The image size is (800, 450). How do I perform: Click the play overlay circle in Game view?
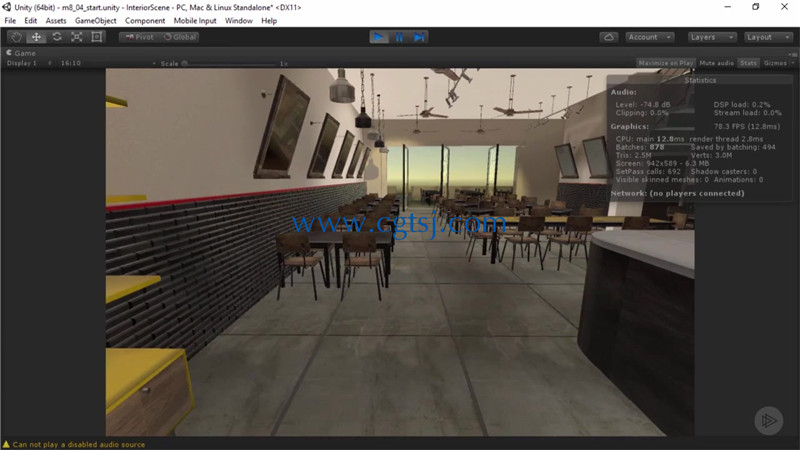(768, 420)
